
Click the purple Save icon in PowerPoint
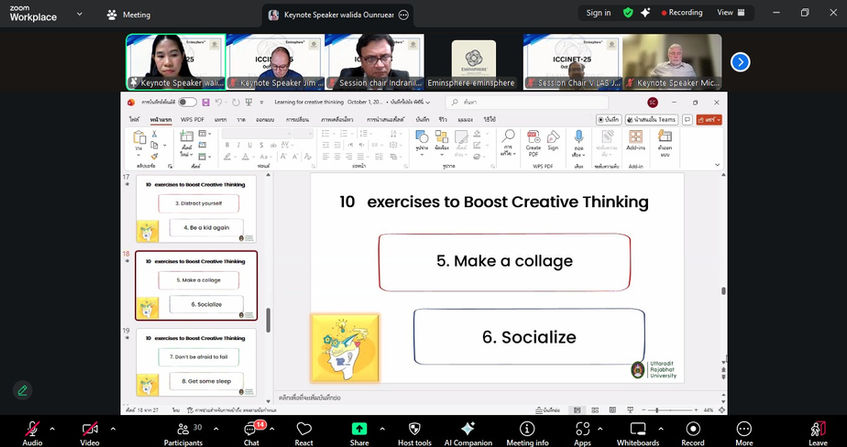206,102
